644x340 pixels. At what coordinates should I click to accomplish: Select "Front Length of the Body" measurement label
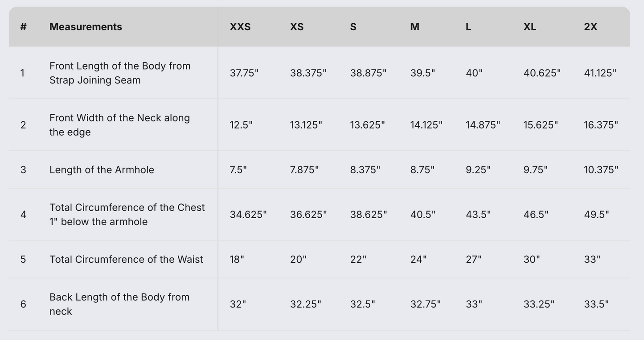(120, 73)
